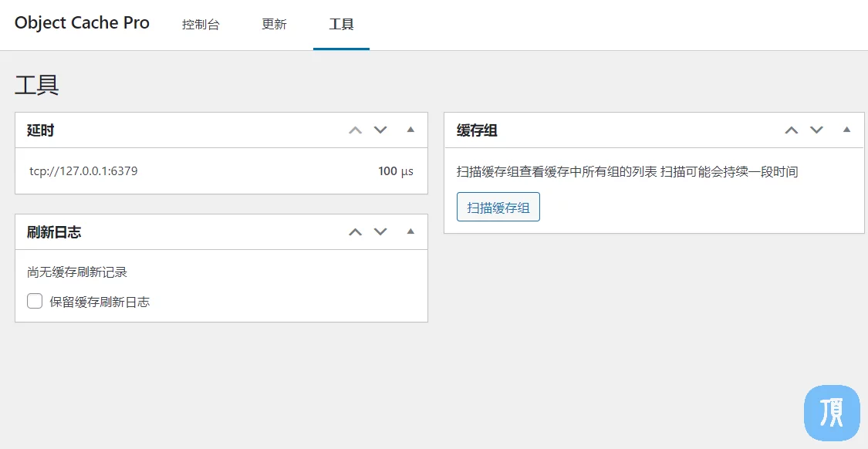The width and height of the screenshot is (868, 449).
Task: Click the 工具 page heading
Action: point(36,86)
